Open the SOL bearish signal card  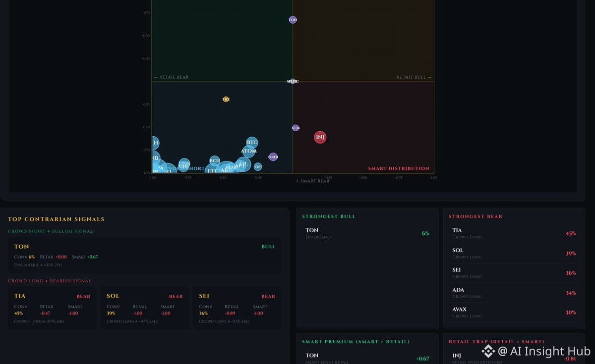tap(144, 308)
